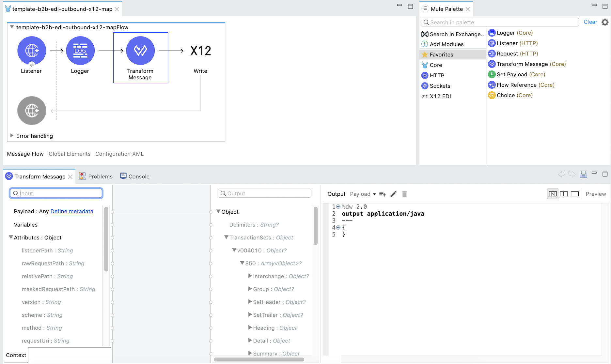This screenshot has width=611, height=364.
Task: Select the Core palette category
Action: pyautogui.click(x=432, y=65)
